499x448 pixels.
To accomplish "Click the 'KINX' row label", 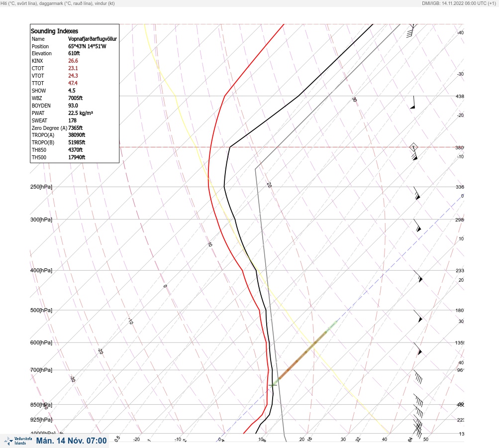I will point(37,61).
